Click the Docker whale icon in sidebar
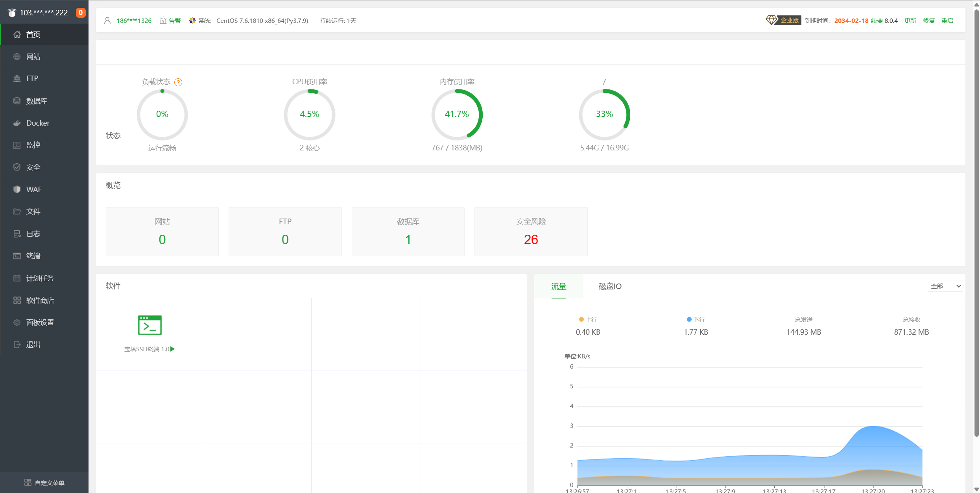This screenshot has width=980, height=493. point(17,123)
